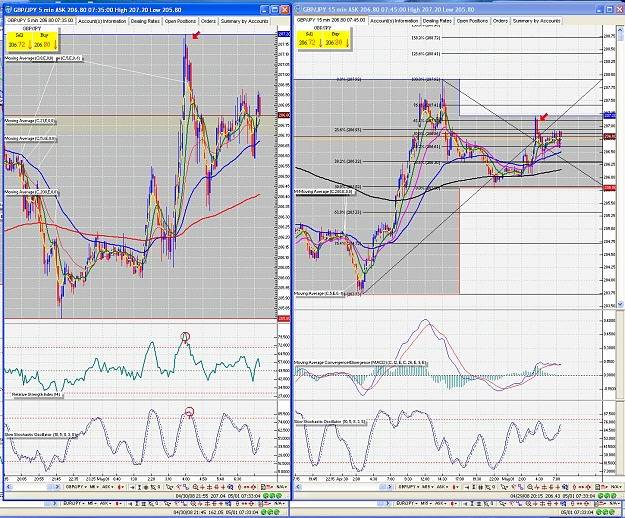
Task: Open the chart template icon in 15 min toolbar
Action: (597, 487)
